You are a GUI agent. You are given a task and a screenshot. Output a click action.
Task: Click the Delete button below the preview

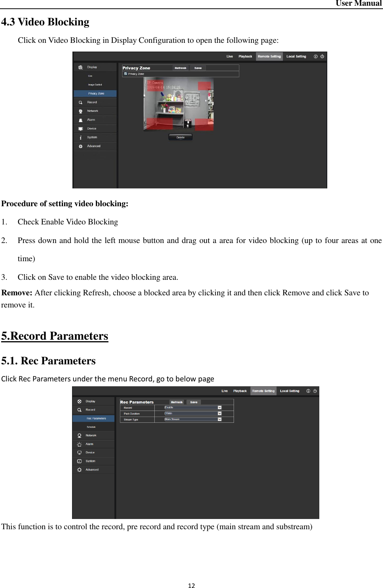180,137
